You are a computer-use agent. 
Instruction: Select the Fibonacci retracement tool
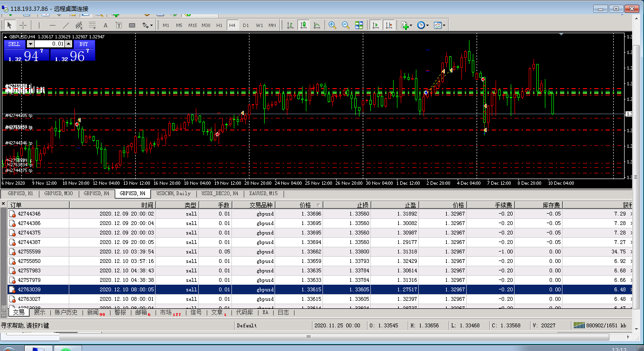coord(92,25)
